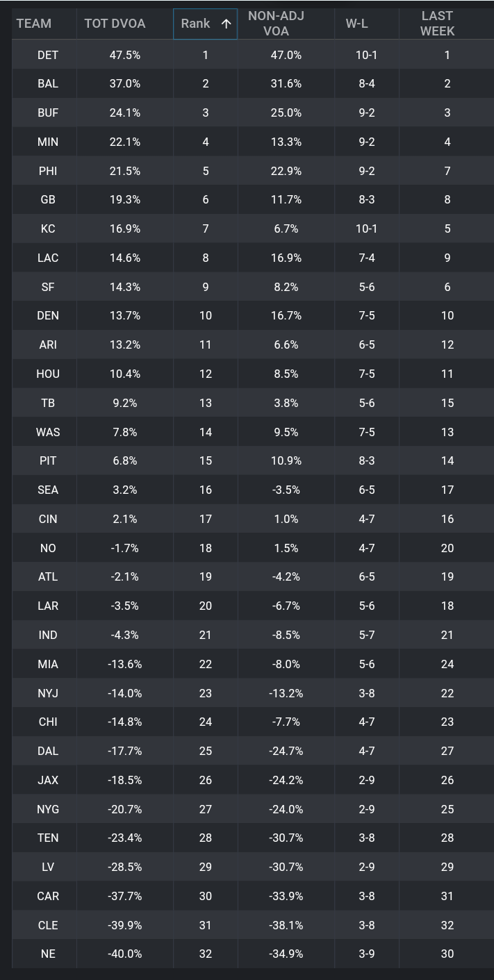This screenshot has width=494, height=980.
Task: Sort by NON-ADJ VOA column header
Action: click(276, 24)
